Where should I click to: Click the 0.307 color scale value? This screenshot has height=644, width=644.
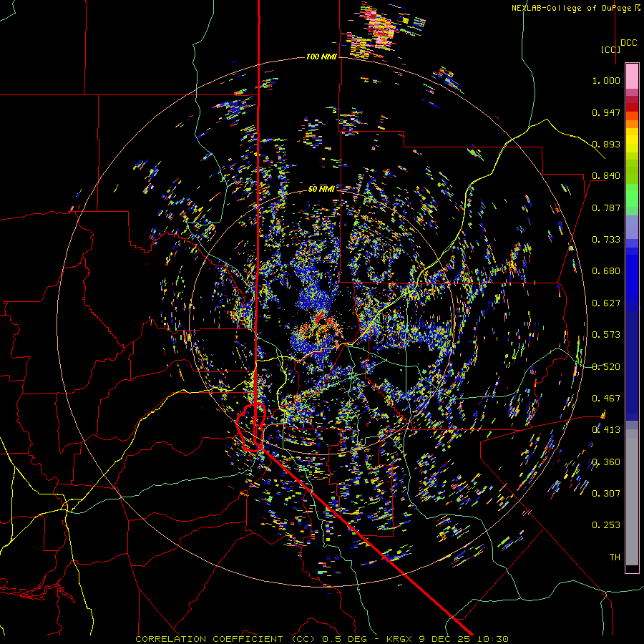(606, 494)
